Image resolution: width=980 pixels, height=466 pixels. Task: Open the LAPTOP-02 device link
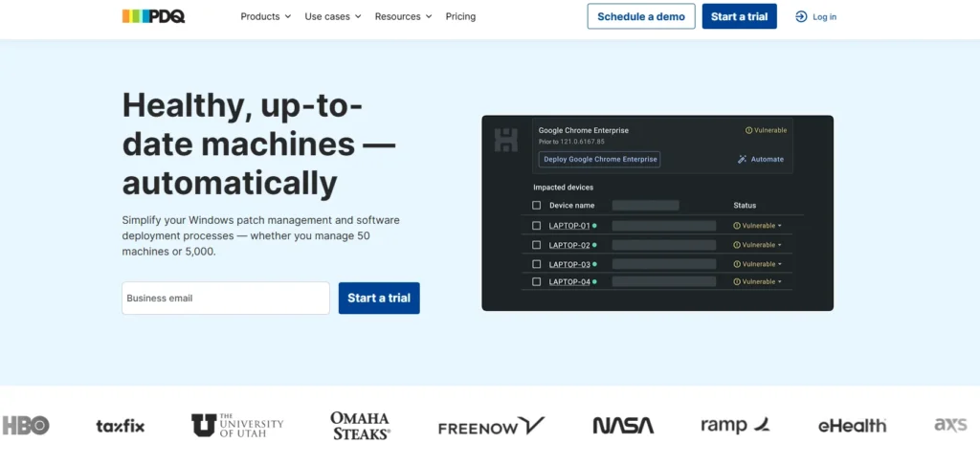pyautogui.click(x=569, y=245)
